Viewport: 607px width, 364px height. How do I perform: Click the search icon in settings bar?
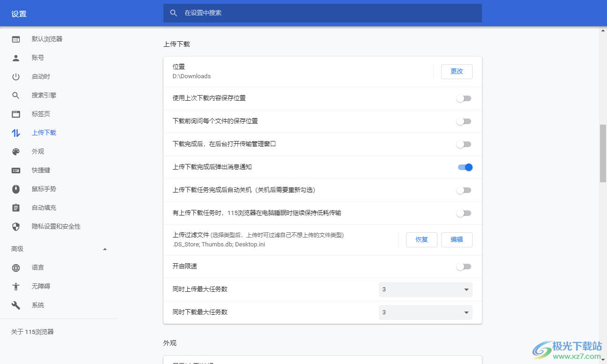[x=174, y=13]
